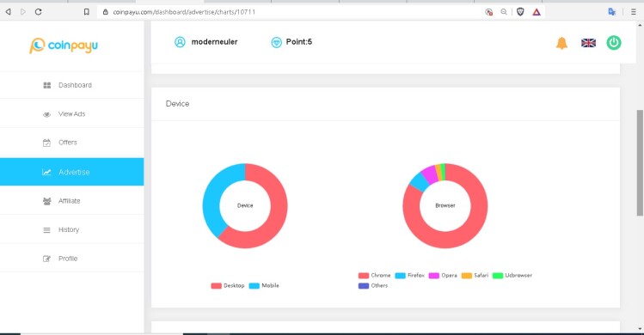The width and height of the screenshot is (644, 335).
Task: Click the Browser label inside donut chart
Action: coord(445,205)
